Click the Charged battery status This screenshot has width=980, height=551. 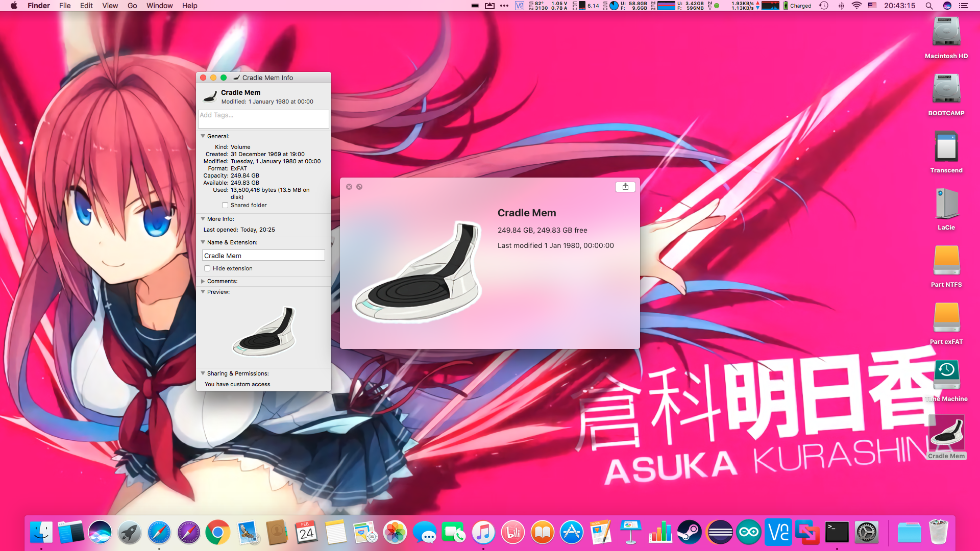coord(797,6)
